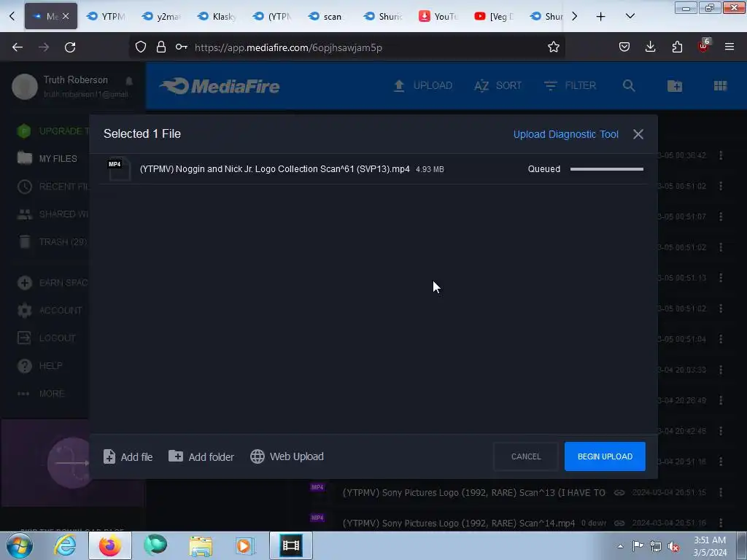Viewport: 747px width, 560px height.
Task: Open Firefox downloads panel
Action: (650, 47)
